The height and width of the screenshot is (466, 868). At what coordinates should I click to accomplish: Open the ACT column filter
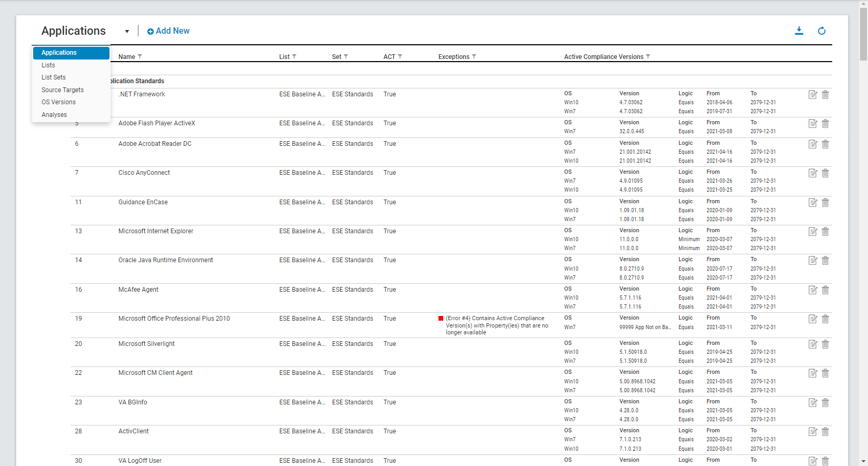tap(400, 57)
